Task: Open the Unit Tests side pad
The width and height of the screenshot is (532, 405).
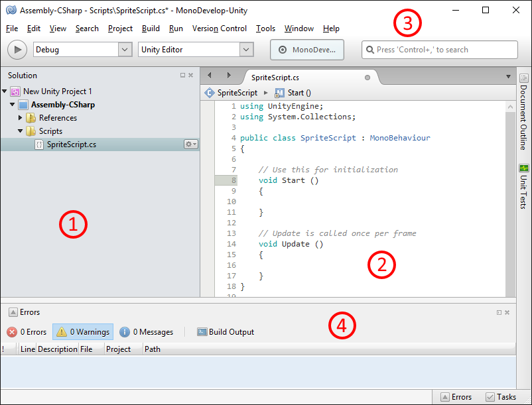Action: click(524, 186)
